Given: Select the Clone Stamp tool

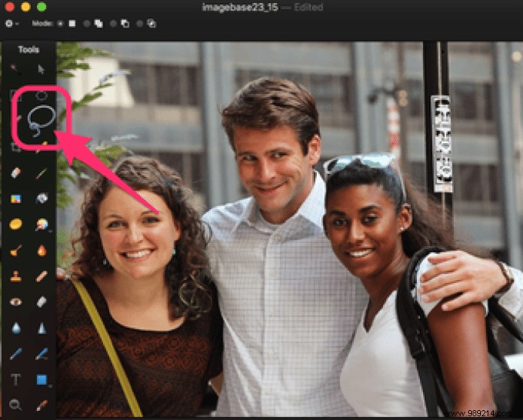Looking at the screenshot, I should 16,276.
